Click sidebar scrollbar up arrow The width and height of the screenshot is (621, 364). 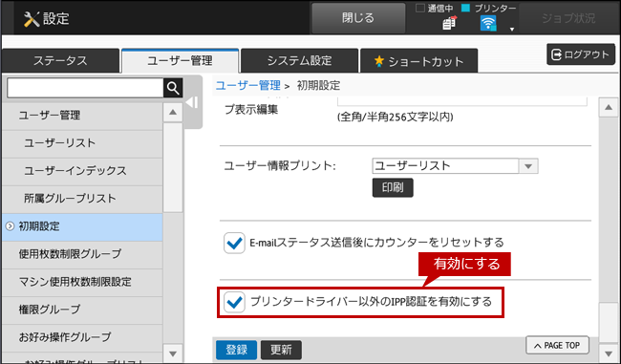pyautogui.click(x=173, y=113)
